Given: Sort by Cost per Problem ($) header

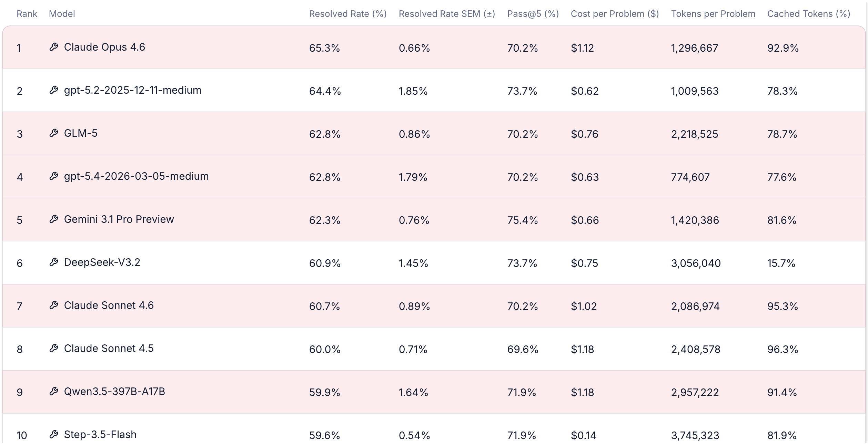Looking at the screenshot, I should tap(615, 14).
